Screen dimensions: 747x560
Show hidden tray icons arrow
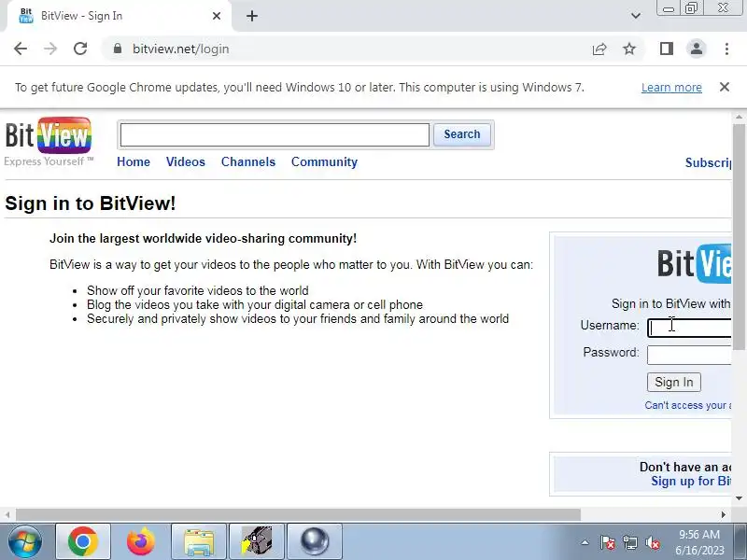(x=585, y=542)
